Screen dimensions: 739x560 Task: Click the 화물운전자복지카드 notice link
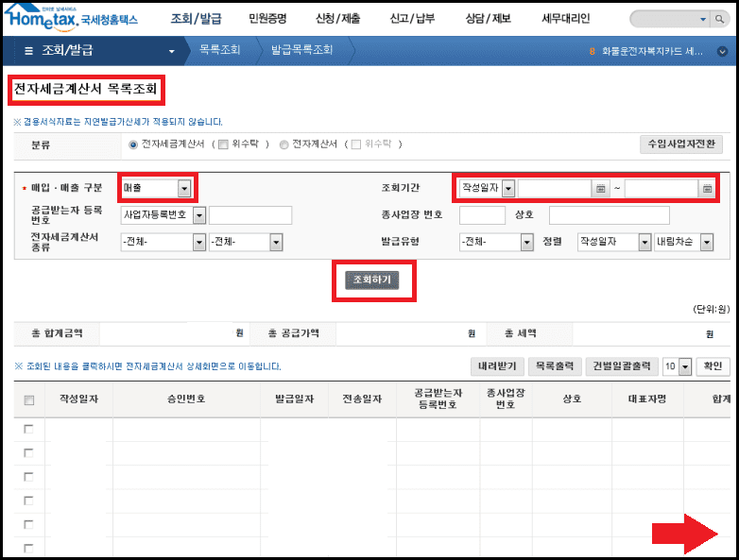pyautogui.click(x=652, y=51)
